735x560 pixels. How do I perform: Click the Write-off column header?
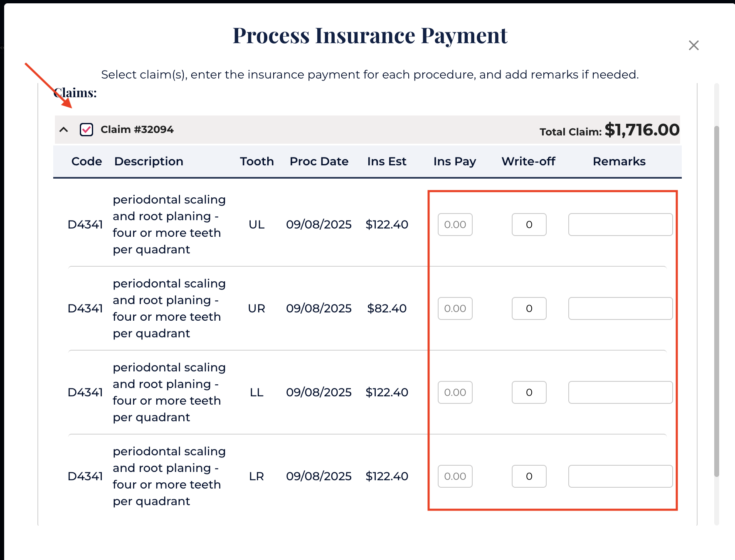528,162
